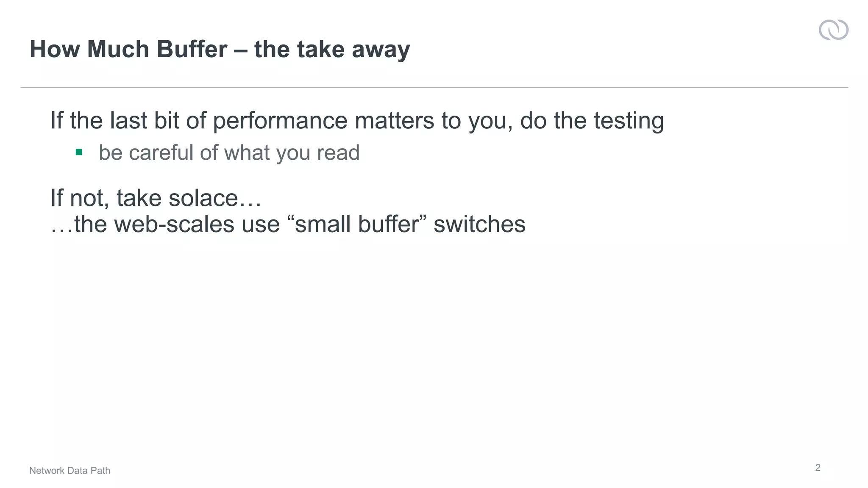This screenshot has width=868, height=488.
Task: Select the slide title 'How Much Buffer'
Action: [128, 49]
